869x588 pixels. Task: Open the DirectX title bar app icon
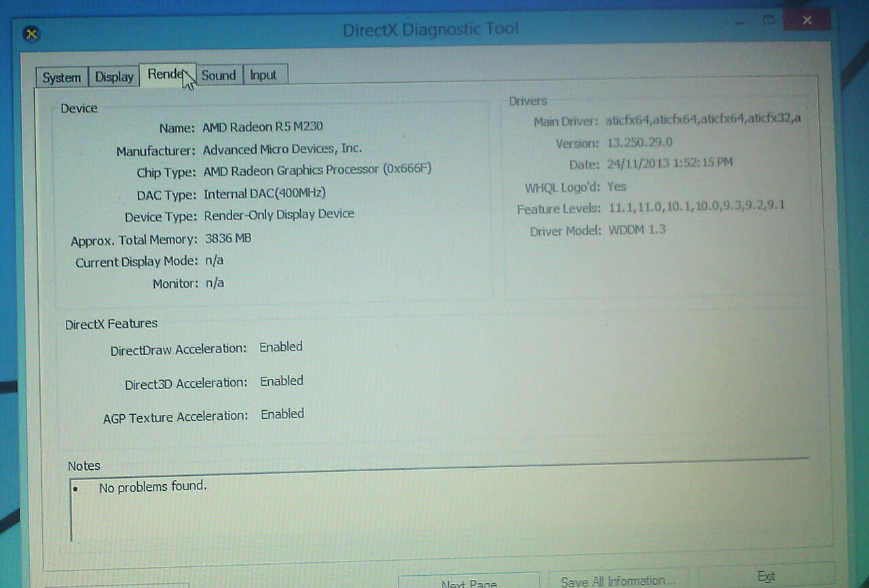31,33
